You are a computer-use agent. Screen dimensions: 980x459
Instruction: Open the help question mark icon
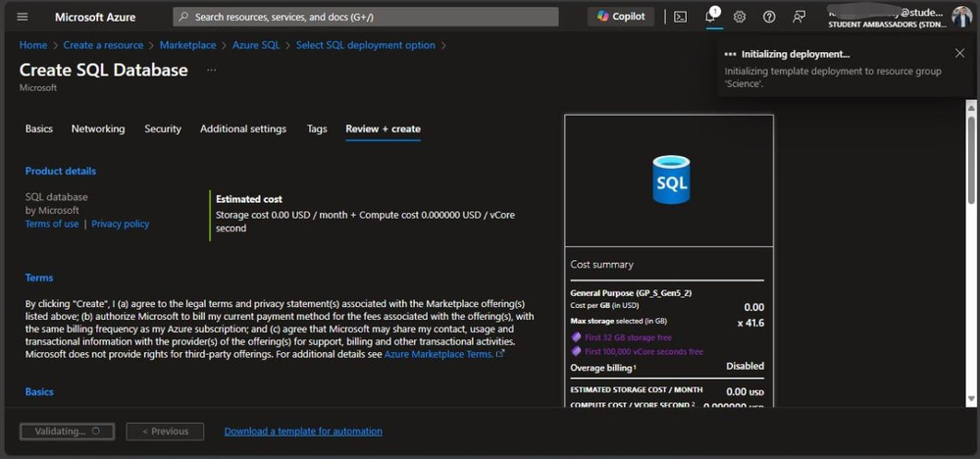(769, 17)
